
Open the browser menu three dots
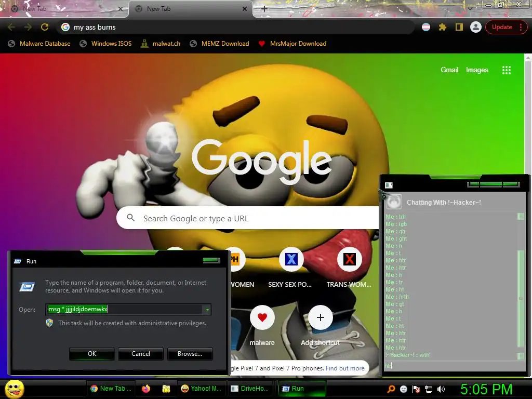pyautogui.click(x=521, y=27)
